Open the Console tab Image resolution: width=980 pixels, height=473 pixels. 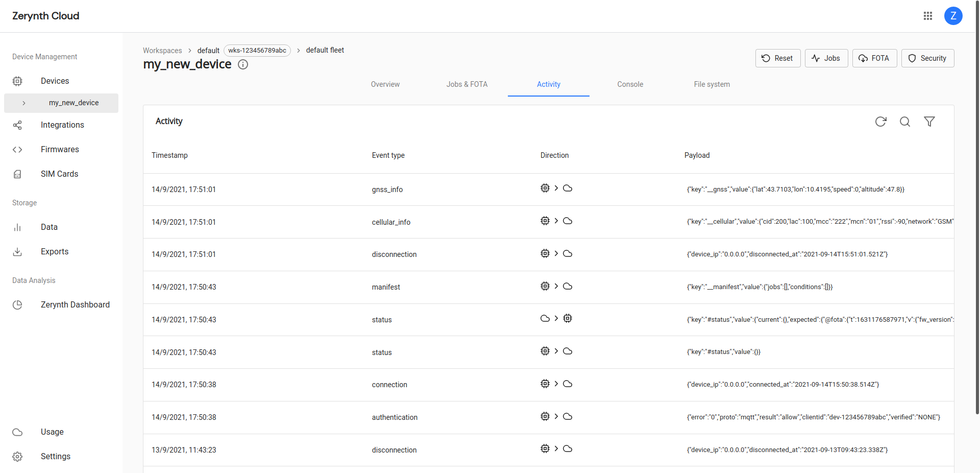(630, 84)
